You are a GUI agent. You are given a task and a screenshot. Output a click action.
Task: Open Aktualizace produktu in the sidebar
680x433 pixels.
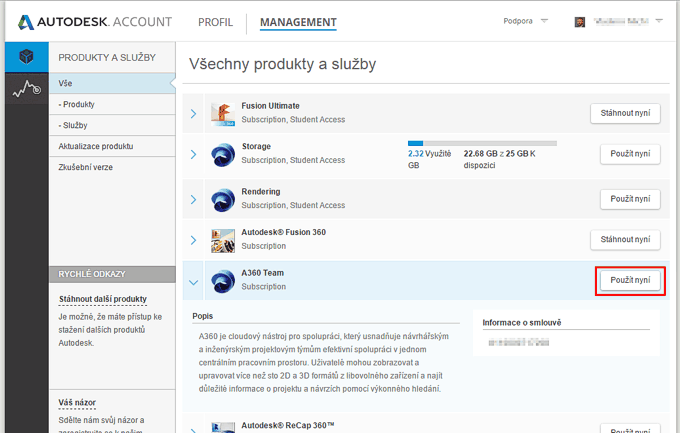112,146
